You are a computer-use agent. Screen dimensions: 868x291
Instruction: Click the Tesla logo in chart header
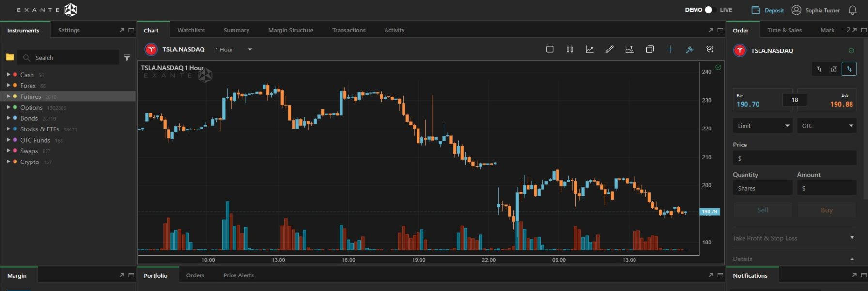coord(151,49)
